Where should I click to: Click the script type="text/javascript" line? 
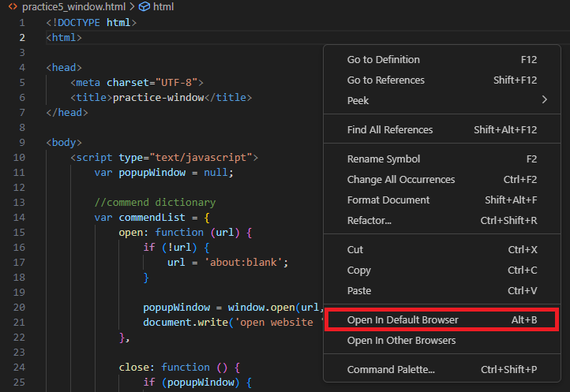click(x=164, y=157)
